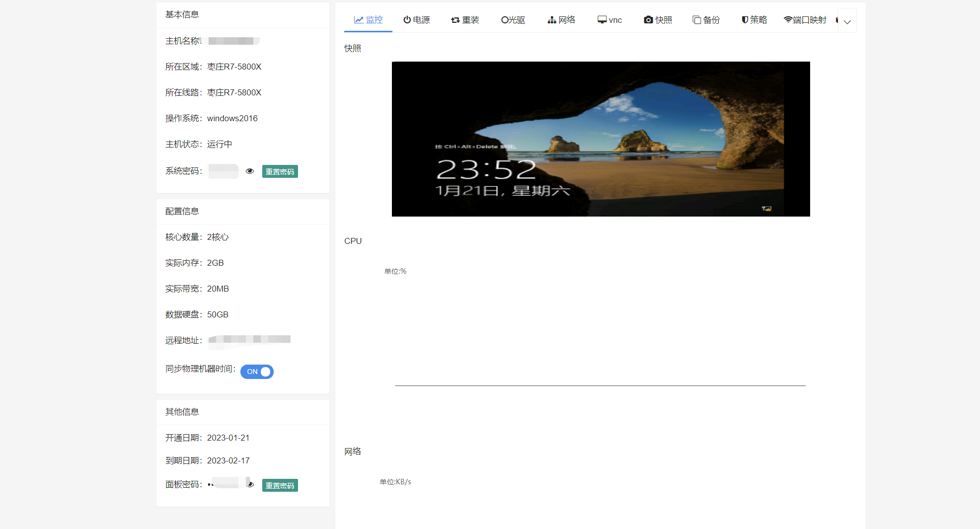This screenshot has width=980, height=529.
Task: Click the 单位:% unit label
Action: [395, 271]
